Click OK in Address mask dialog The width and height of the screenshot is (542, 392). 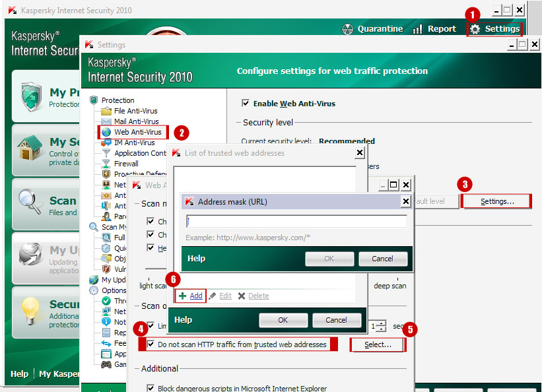329,259
